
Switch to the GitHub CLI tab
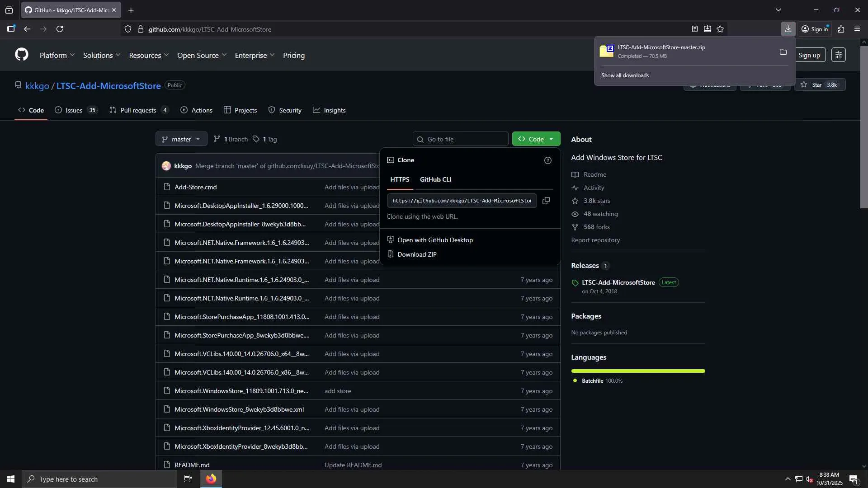tap(435, 179)
